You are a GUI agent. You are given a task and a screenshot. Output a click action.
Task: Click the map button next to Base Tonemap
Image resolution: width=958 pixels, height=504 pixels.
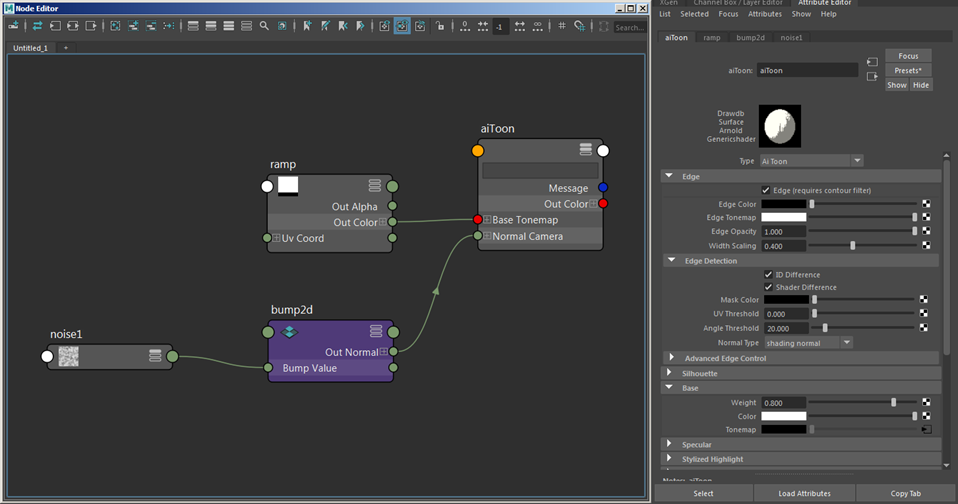(925, 429)
